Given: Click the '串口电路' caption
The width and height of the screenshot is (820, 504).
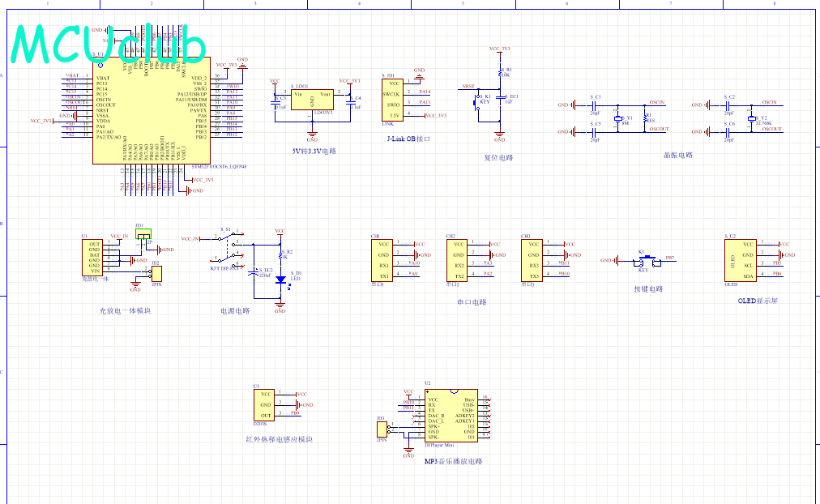Looking at the screenshot, I should [x=472, y=303].
